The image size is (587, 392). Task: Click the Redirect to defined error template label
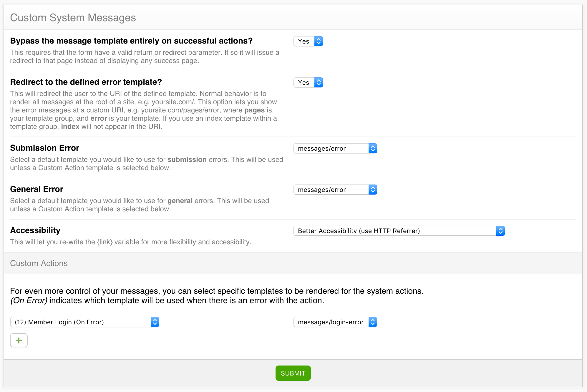point(86,82)
